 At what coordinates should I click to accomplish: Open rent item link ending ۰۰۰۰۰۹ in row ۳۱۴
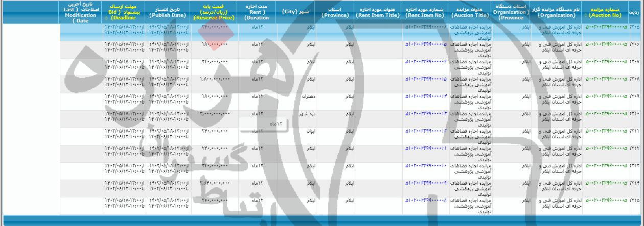pos(426,183)
